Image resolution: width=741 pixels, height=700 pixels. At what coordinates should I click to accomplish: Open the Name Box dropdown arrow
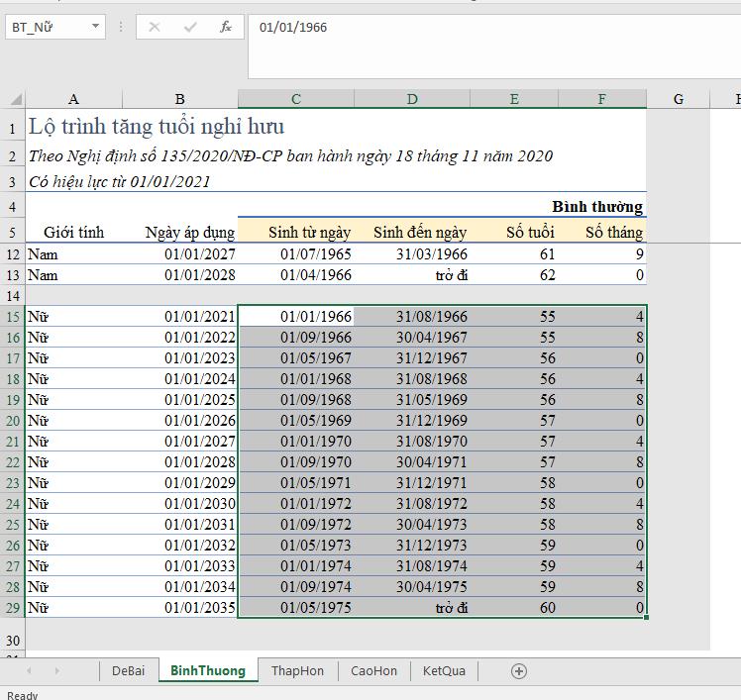point(96,27)
